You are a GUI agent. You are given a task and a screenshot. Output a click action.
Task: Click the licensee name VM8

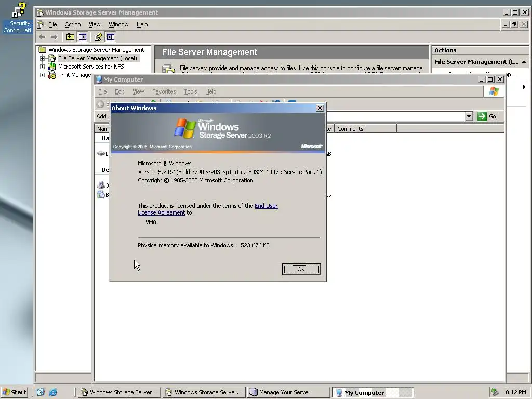(151, 222)
